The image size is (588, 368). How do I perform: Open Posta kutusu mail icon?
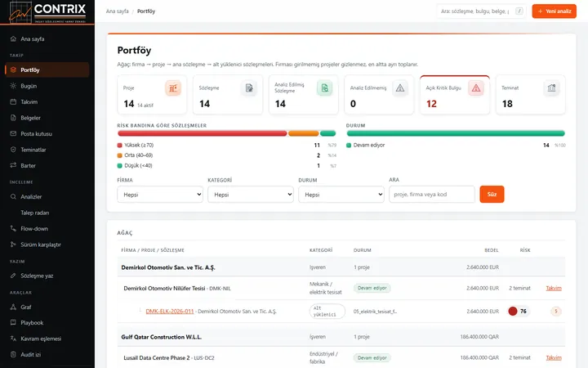point(13,133)
